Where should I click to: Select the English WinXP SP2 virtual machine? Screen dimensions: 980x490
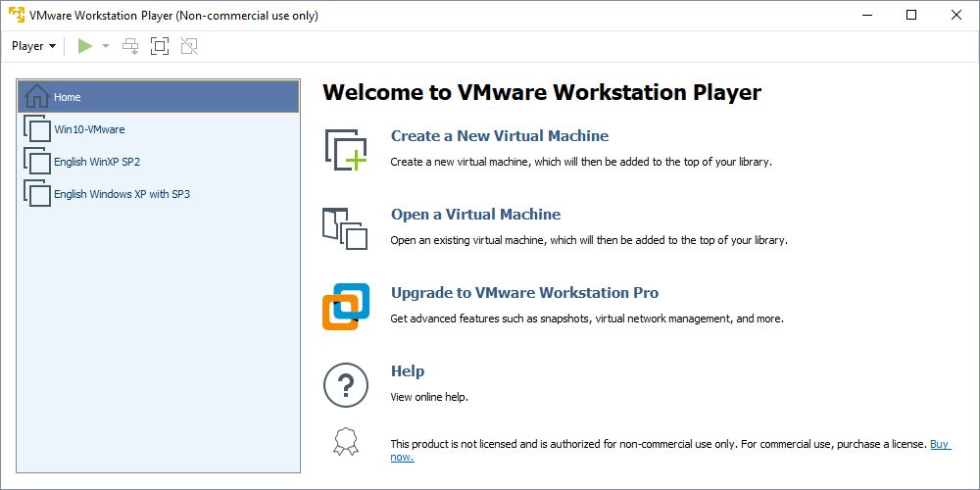pos(158,162)
